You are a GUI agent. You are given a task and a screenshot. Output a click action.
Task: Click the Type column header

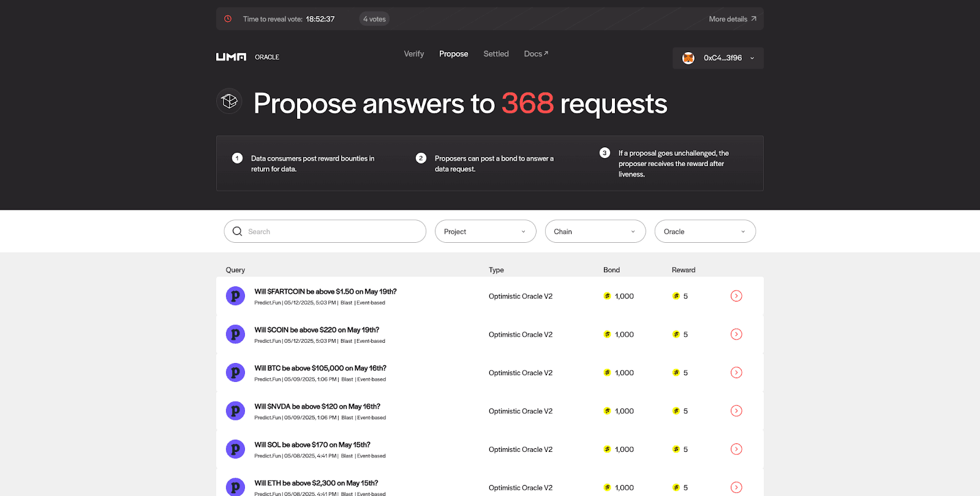pos(496,270)
